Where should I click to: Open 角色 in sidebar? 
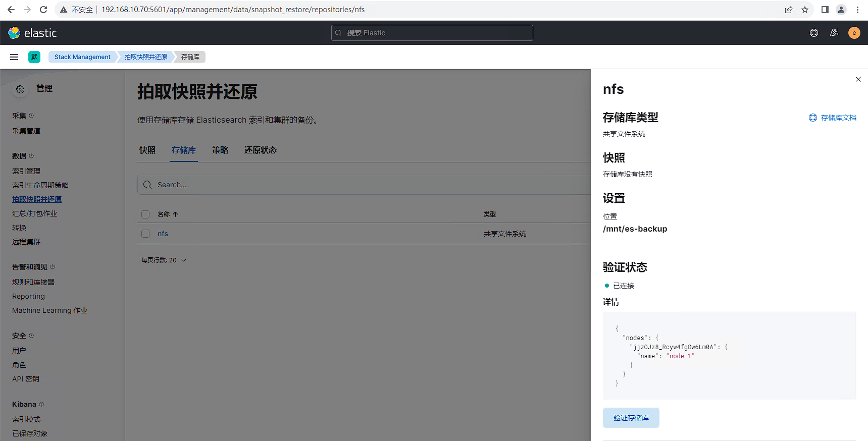tap(19, 365)
